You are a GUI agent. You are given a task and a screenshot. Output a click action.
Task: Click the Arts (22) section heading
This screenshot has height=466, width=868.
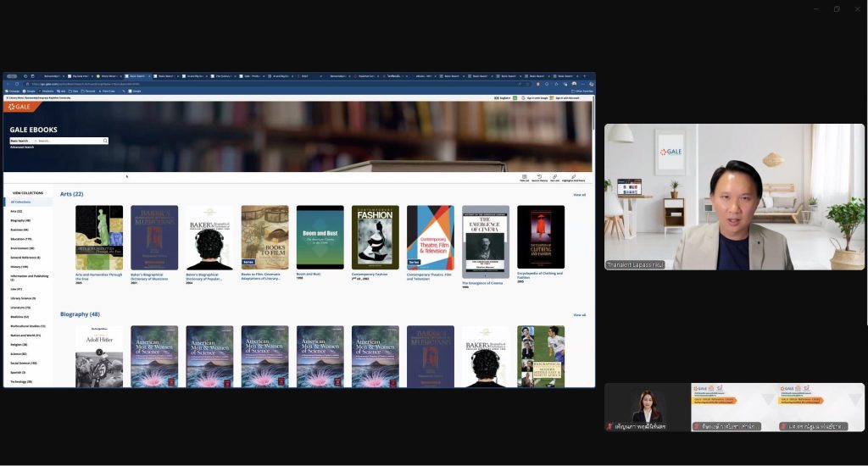tap(71, 194)
